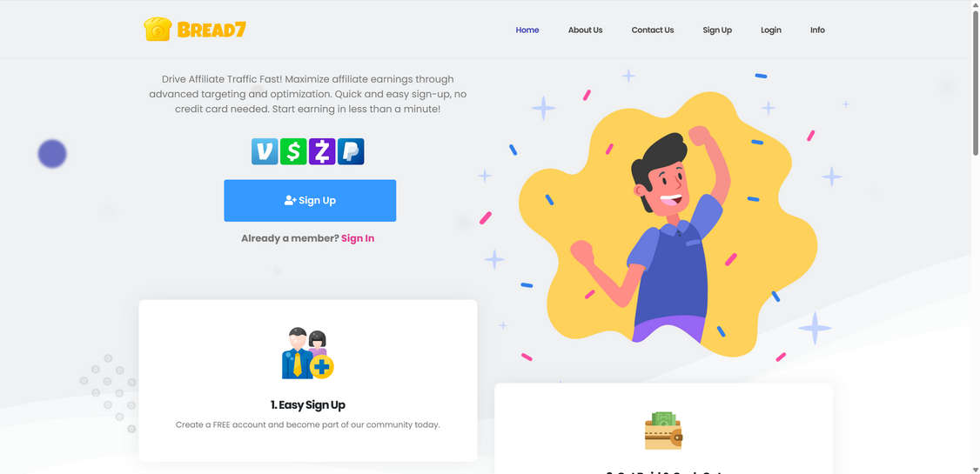This screenshot has height=474, width=980.
Task: Click the Bread7 bread logo icon
Action: [158, 30]
